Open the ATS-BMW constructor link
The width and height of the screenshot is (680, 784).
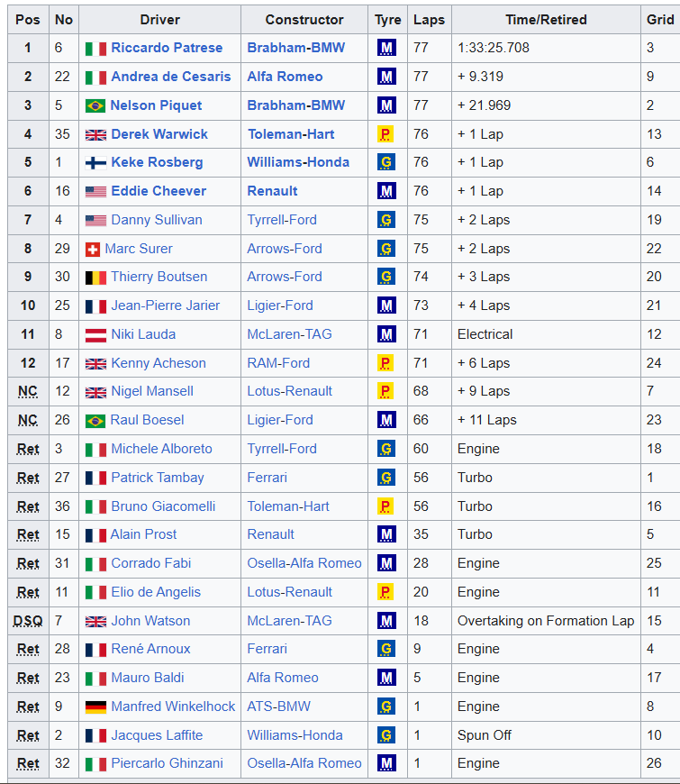tap(279, 707)
